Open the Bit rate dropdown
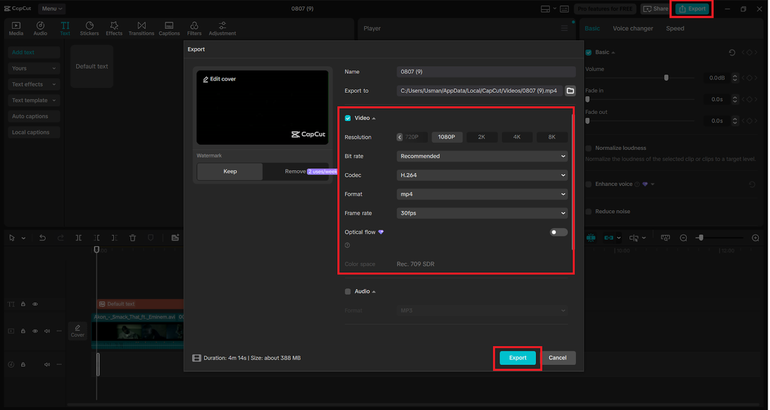This screenshot has height=410, width=770. (x=482, y=156)
